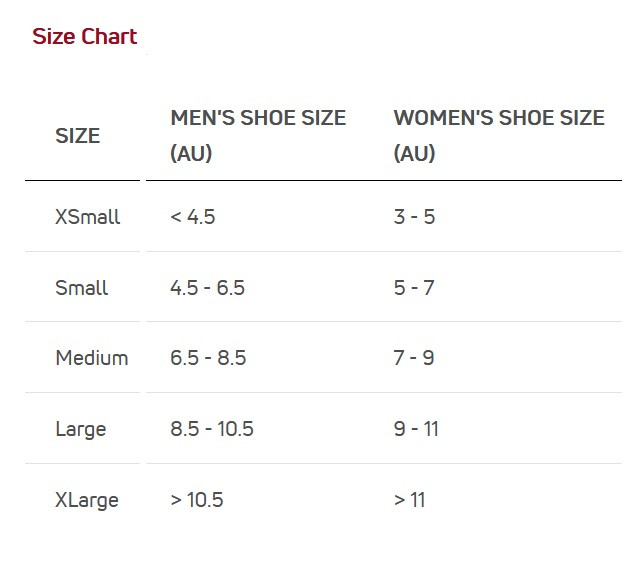Viewport: 636px width, 563px height.
Task: Select the SIZE column header
Action: point(77,135)
